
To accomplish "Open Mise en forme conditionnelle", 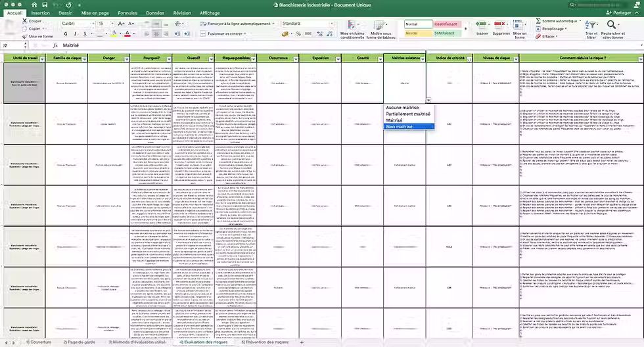I will 352,30.
